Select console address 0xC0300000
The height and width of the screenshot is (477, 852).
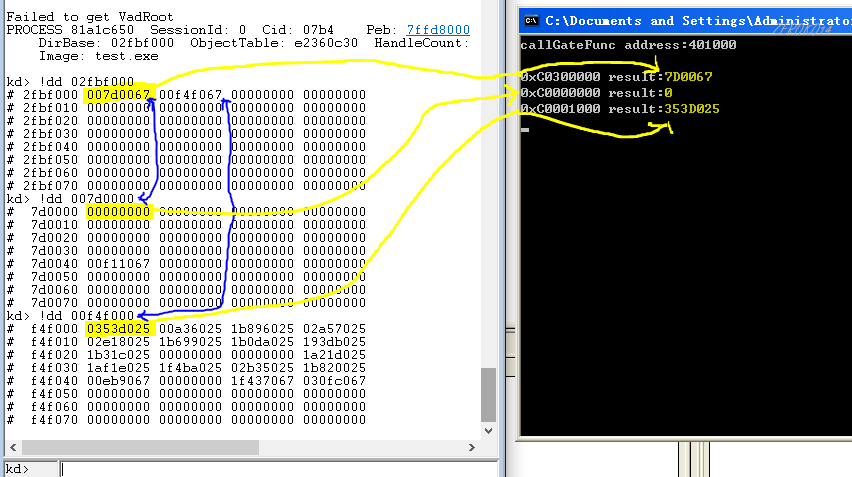pos(560,77)
